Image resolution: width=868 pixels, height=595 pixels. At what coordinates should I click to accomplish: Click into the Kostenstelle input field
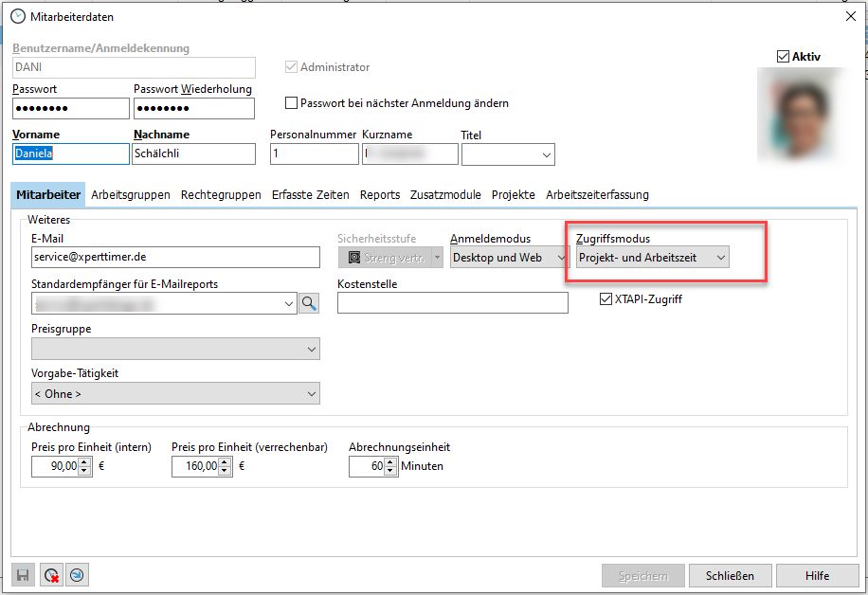tap(452, 303)
